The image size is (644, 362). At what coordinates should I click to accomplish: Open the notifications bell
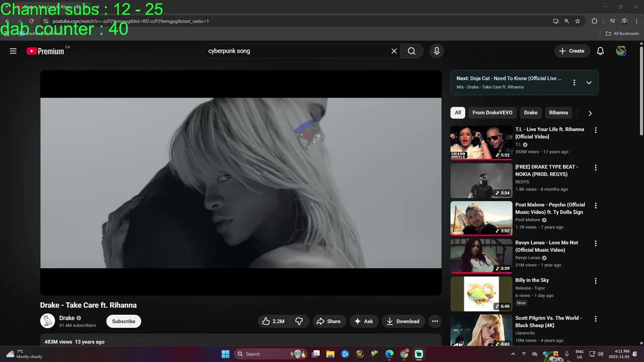pos(600,51)
